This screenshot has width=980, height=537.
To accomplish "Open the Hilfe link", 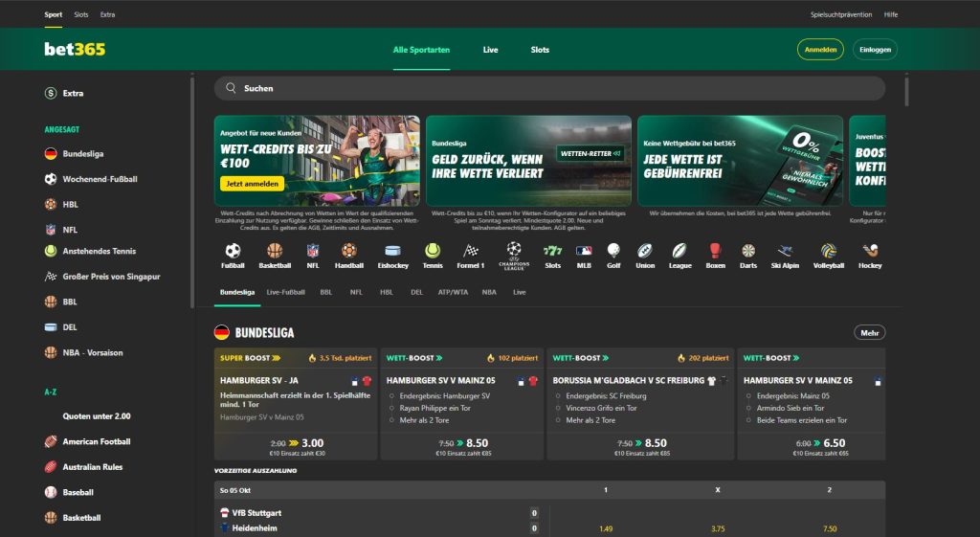I will pos(891,14).
